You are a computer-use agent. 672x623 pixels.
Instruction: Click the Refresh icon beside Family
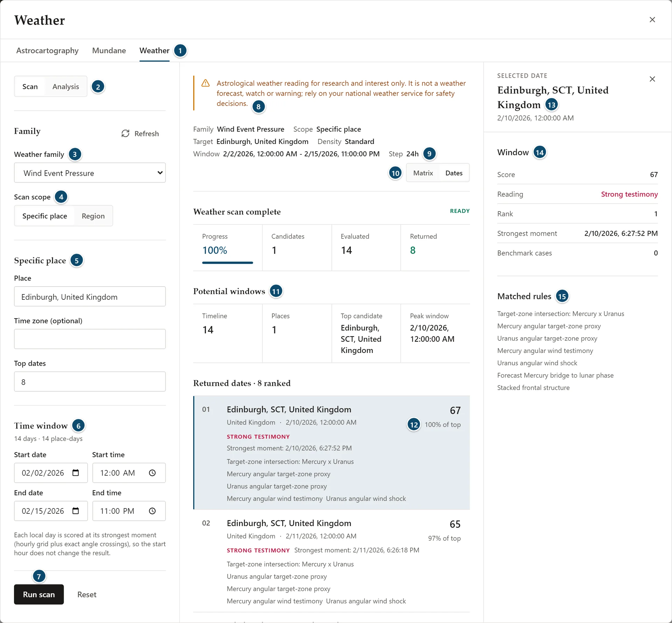(125, 133)
